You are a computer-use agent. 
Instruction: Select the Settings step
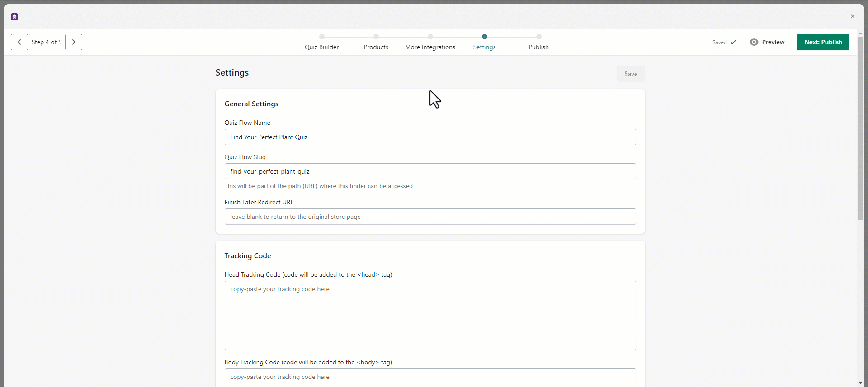(484, 42)
